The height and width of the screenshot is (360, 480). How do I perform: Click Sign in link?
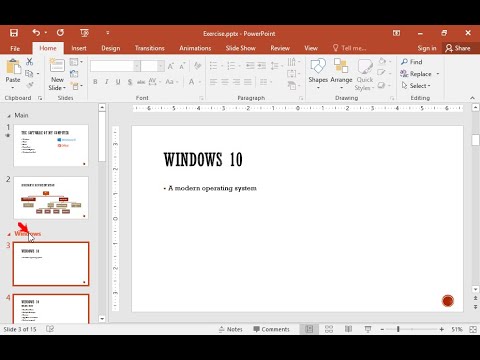click(427, 48)
